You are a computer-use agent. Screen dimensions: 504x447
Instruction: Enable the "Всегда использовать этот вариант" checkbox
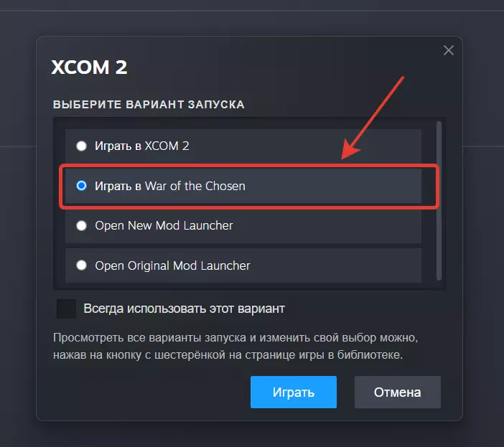[66, 309]
